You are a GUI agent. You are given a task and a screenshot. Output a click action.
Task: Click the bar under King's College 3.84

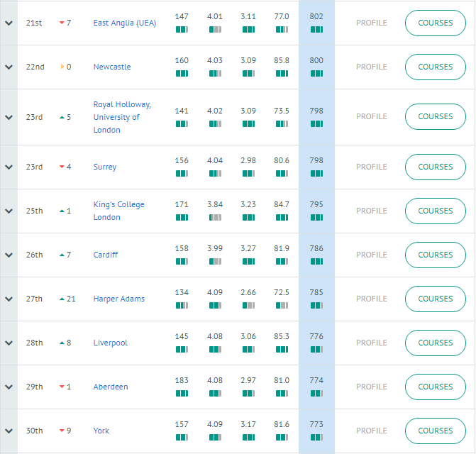click(x=215, y=218)
